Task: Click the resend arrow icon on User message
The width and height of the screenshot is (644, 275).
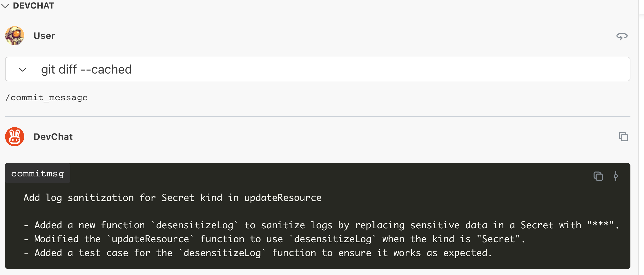Action: 622,36
